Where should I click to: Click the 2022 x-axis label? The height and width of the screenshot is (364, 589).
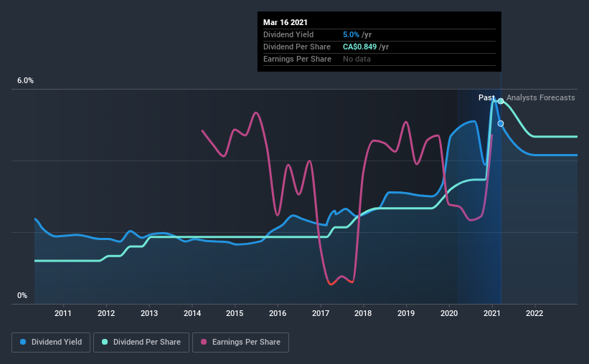(534, 313)
